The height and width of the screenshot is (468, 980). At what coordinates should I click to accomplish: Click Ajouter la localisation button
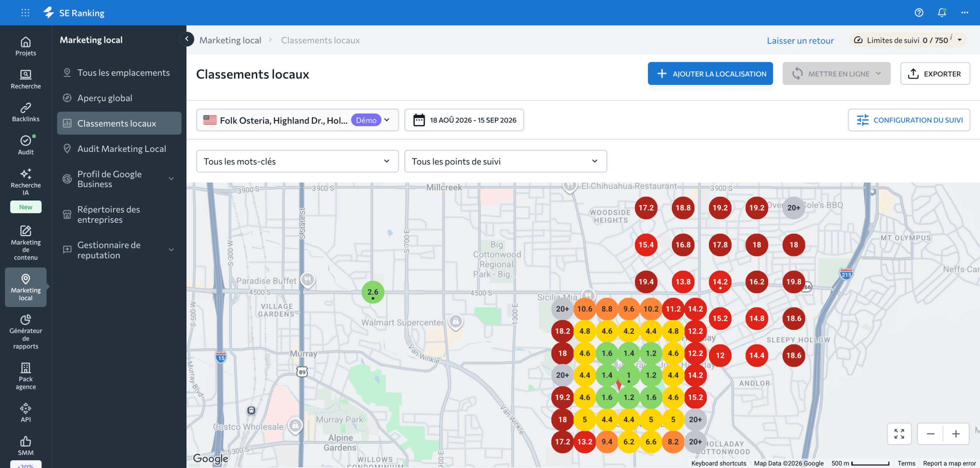pyautogui.click(x=710, y=73)
